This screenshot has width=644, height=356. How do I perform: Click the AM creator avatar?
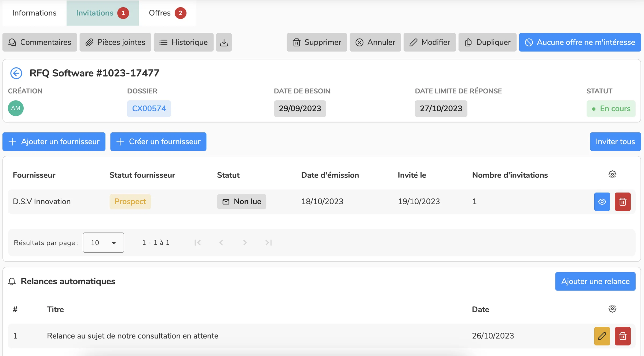16,108
